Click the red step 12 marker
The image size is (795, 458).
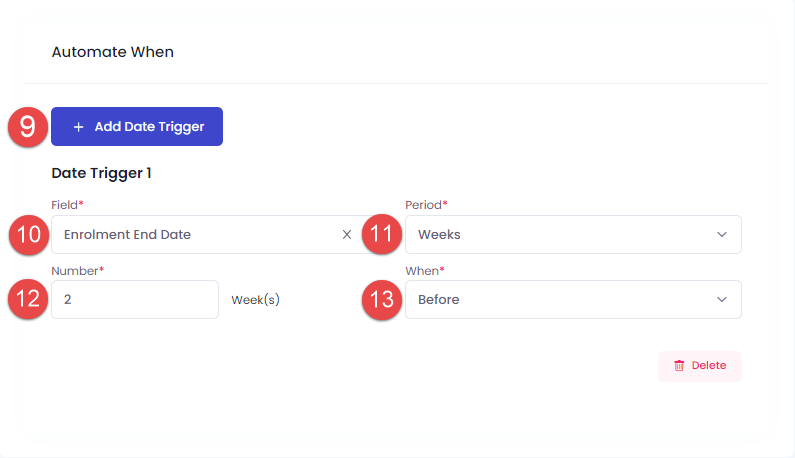point(28,299)
